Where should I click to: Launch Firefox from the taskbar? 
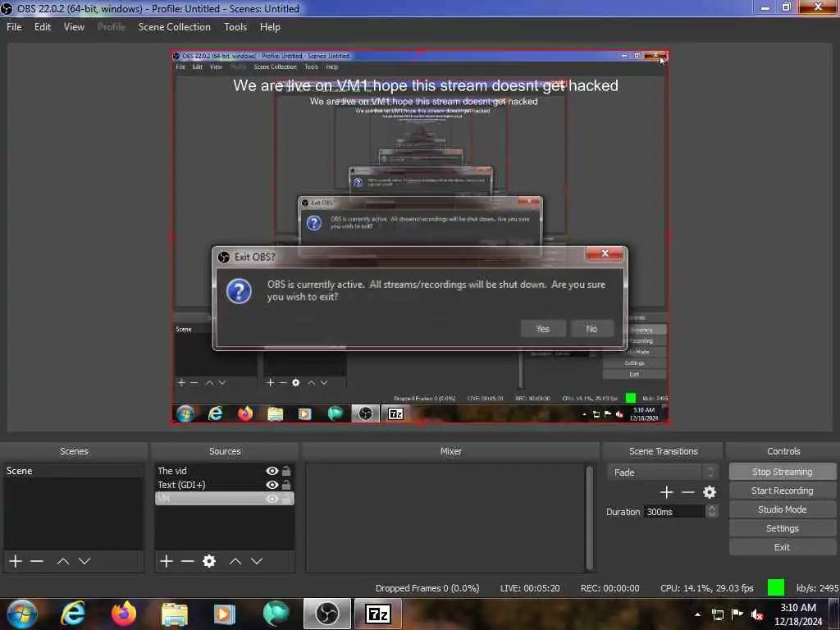point(124,614)
